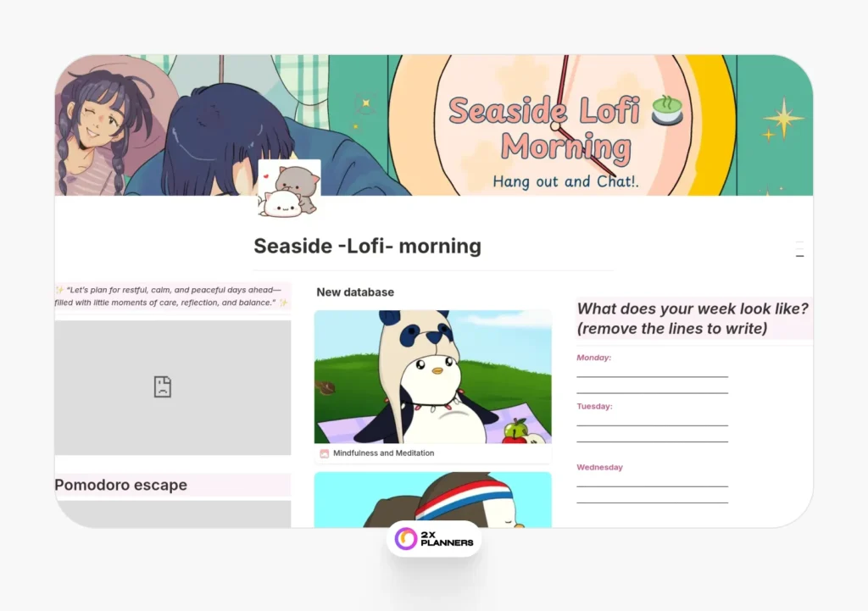Click the New database heading
The height and width of the screenshot is (611, 868).
[x=355, y=292]
